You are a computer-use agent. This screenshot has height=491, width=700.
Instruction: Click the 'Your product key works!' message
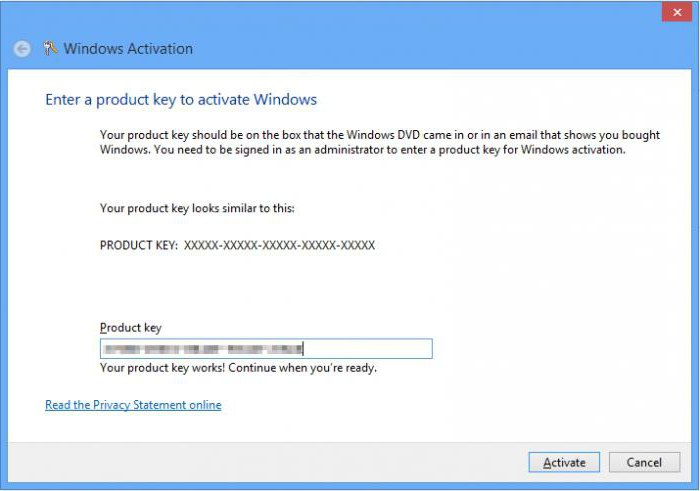click(238, 368)
